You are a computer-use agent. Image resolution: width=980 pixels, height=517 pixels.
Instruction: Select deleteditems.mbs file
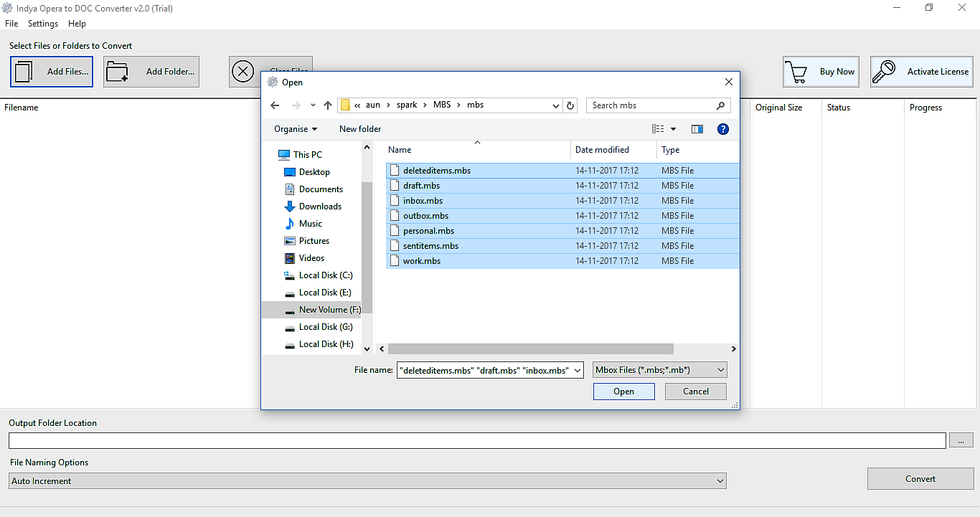[x=562, y=171]
